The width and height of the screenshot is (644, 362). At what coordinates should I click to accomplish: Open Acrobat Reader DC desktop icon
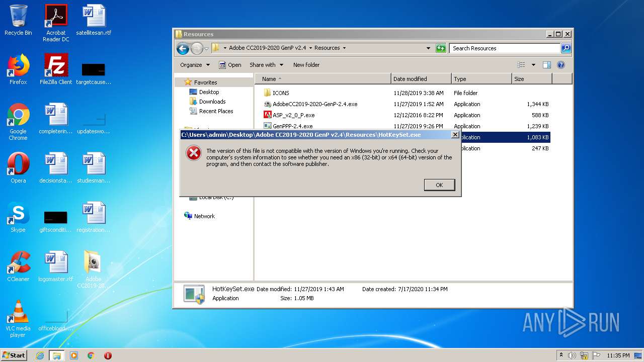[56, 23]
